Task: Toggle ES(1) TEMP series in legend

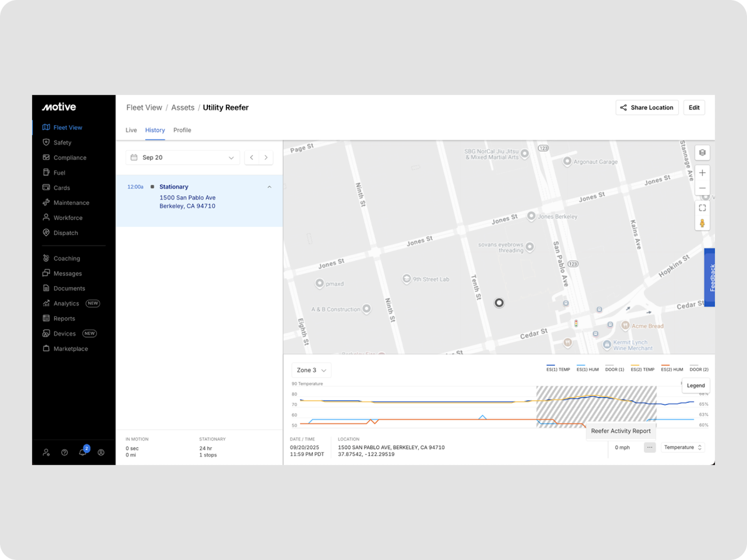Action: pyautogui.click(x=558, y=369)
